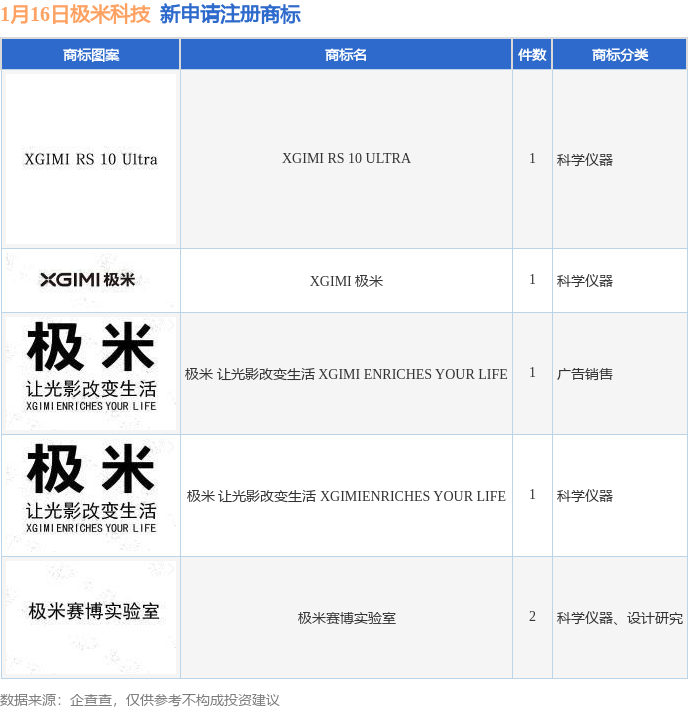Open the XGIMI 极米 logo trademark image
Screen dimensions: 688x709
coord(91,280)
